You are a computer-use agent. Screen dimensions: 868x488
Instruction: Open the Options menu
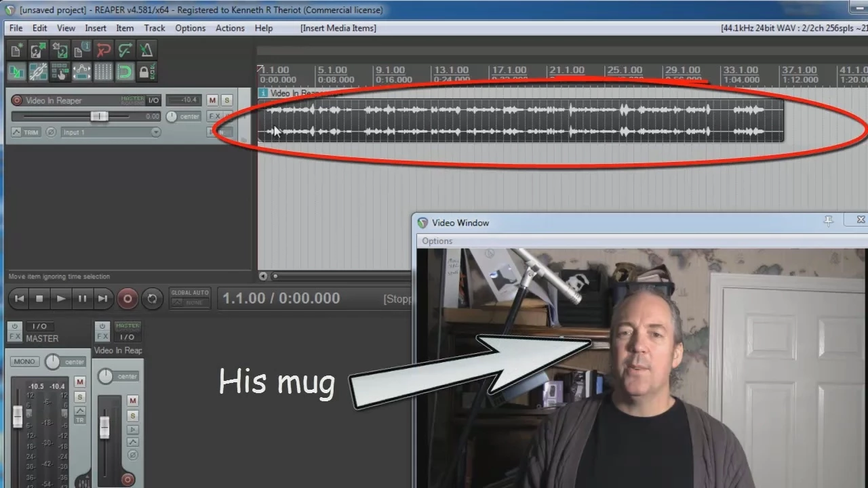tap(191, 28)
